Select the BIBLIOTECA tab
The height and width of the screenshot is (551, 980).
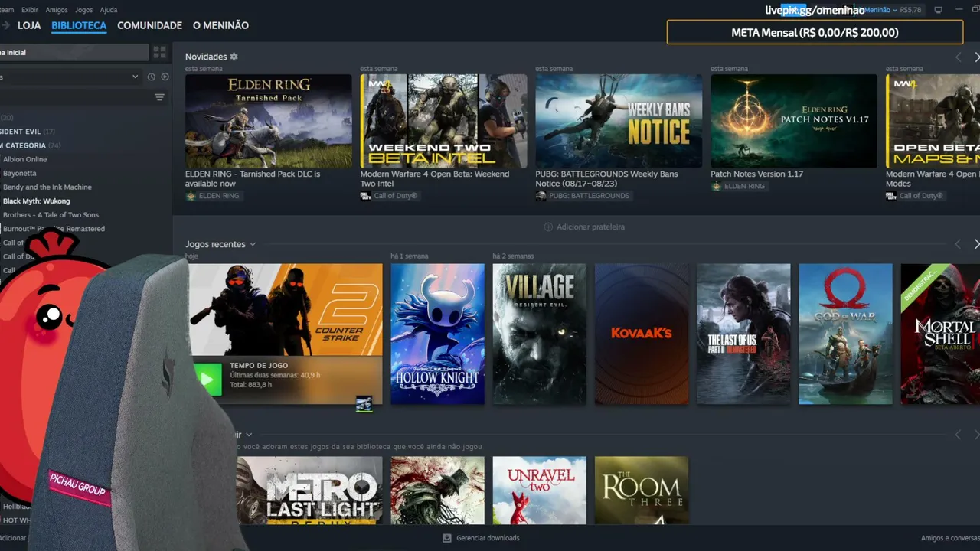tap(79, 25)
